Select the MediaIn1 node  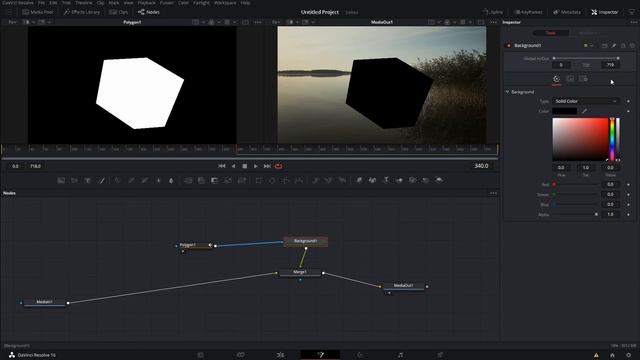44,302
